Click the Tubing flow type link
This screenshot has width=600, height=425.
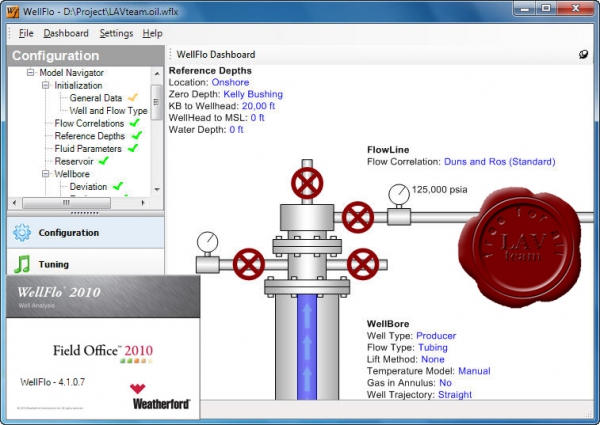pyautogui.click(x=433, y=347)
